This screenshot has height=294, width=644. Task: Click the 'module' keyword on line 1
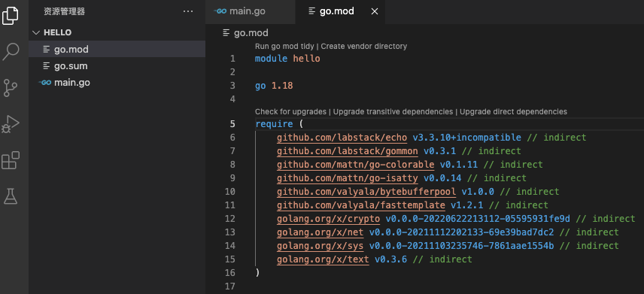271,59
